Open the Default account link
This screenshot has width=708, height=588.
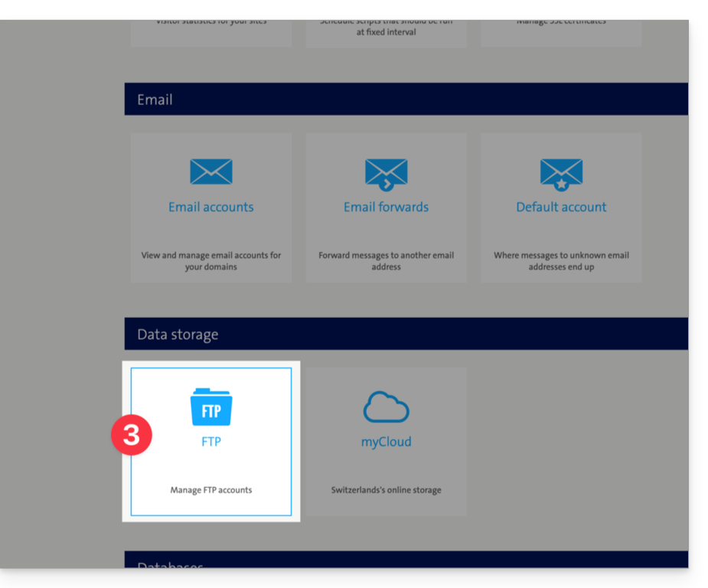(561, 207)
